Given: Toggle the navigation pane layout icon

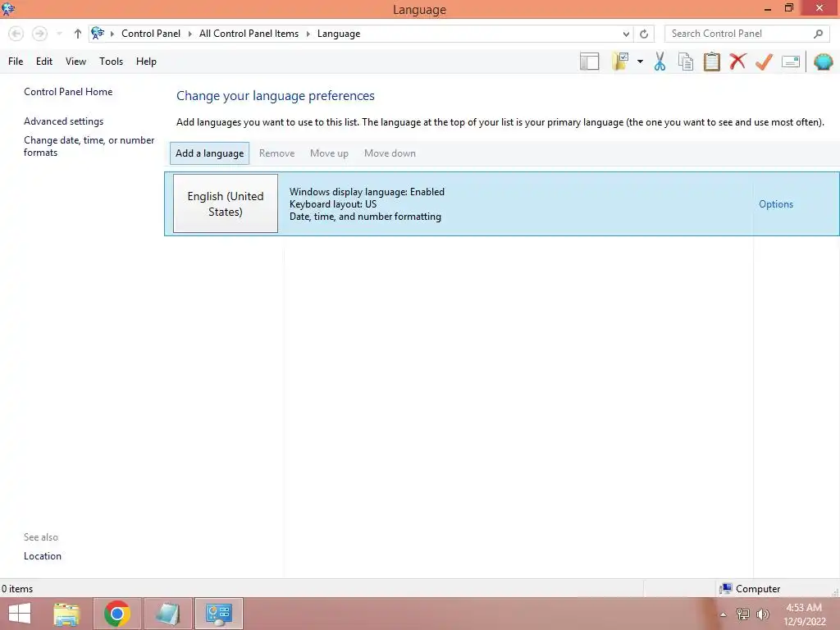Looking at the screenshot, I should (589, 62).
